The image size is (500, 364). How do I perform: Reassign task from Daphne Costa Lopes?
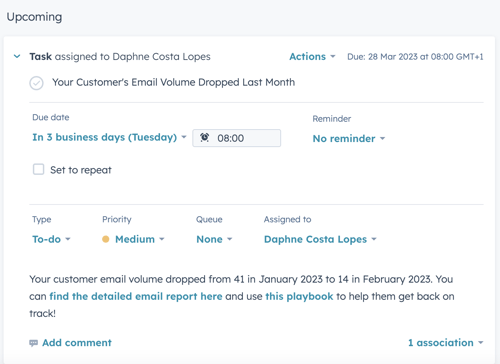tap(320, 239)
